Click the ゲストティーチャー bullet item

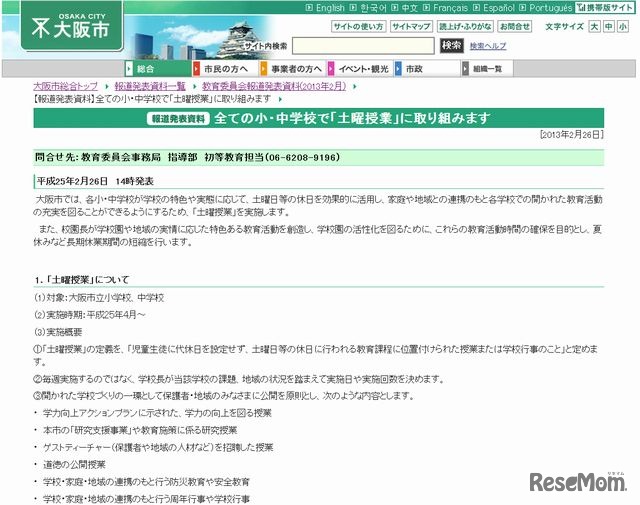click(158, 447)
